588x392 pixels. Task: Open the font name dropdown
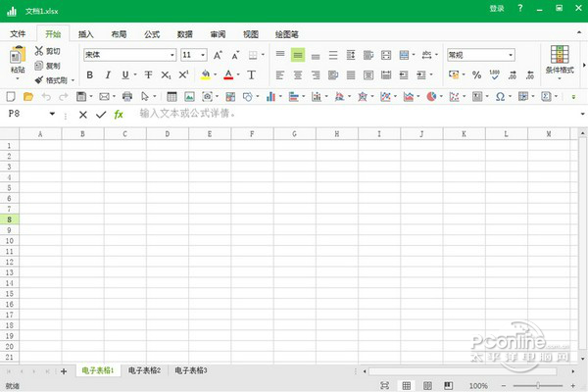(172, 55)
